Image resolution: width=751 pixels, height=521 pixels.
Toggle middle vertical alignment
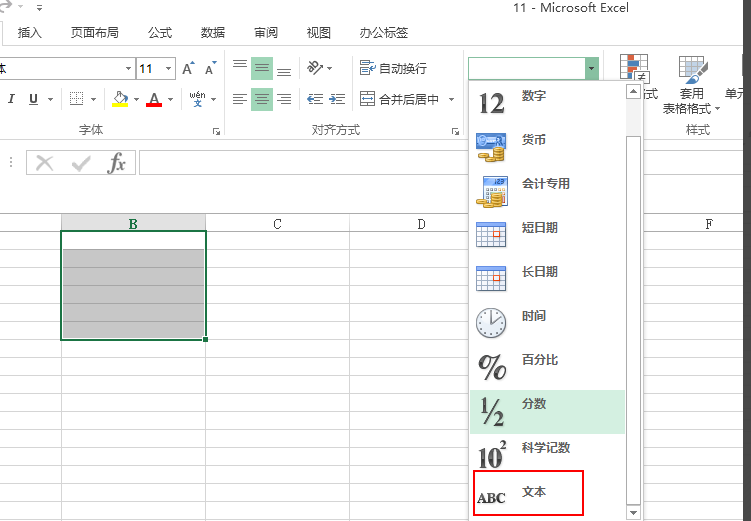click(x=262, y=68)
